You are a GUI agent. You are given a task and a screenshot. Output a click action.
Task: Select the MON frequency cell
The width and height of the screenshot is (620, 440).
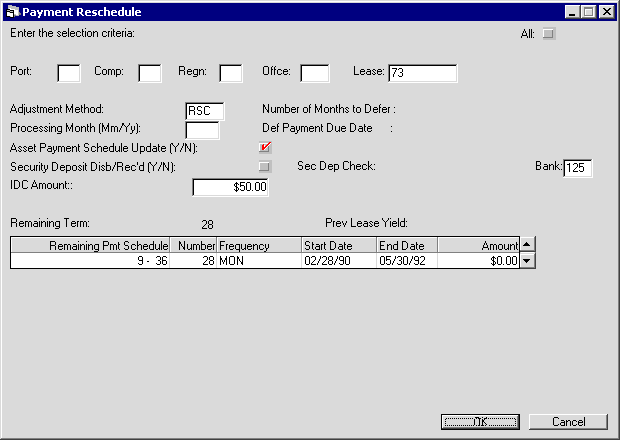(x=259, y=261)
